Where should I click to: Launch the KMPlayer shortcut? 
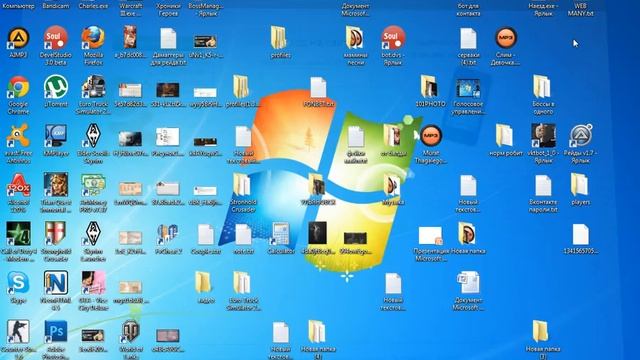[56, 136]
